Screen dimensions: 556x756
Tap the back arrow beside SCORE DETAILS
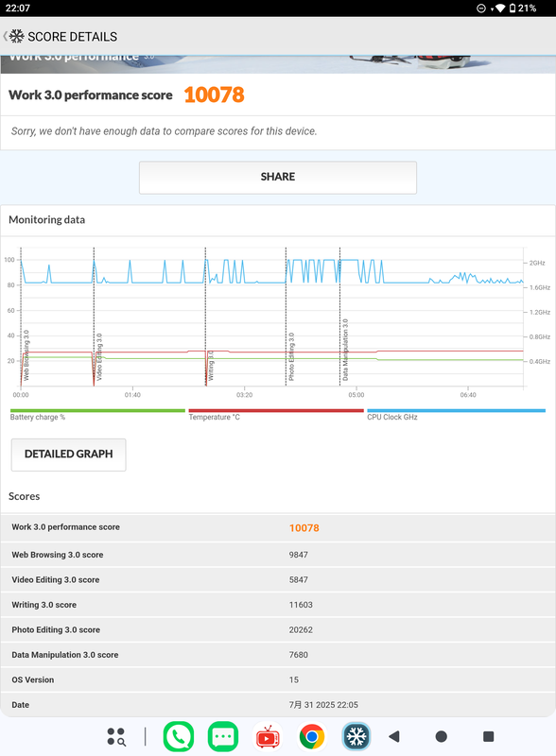(x=5, y=36)
